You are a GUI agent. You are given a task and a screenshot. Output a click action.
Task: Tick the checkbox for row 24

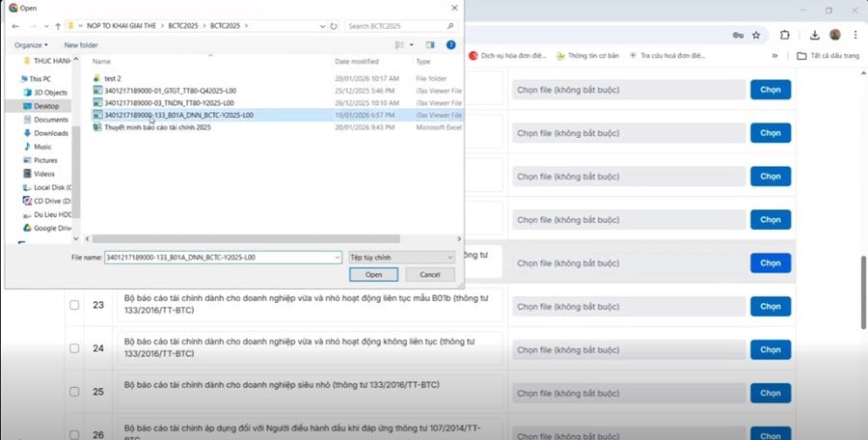[74, 348]
